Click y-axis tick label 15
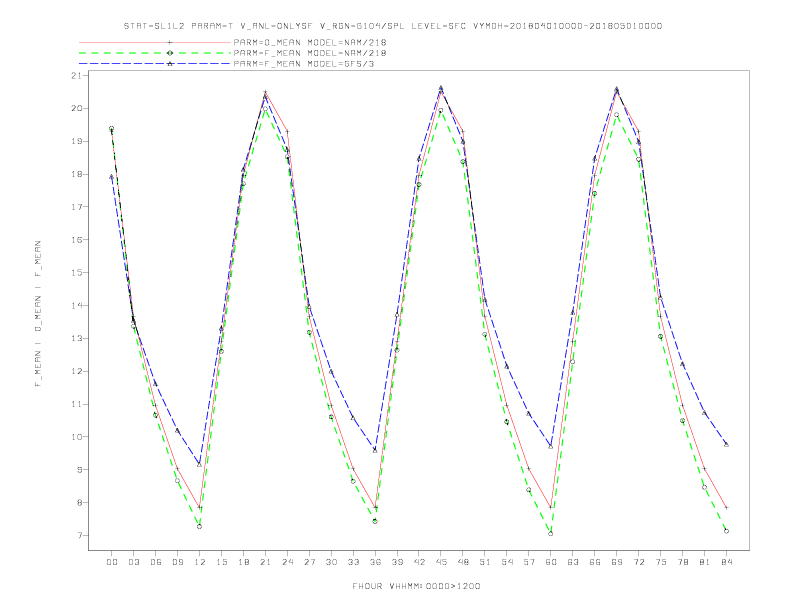The width and height of the screenshot is (792, 612). point(77,273)
